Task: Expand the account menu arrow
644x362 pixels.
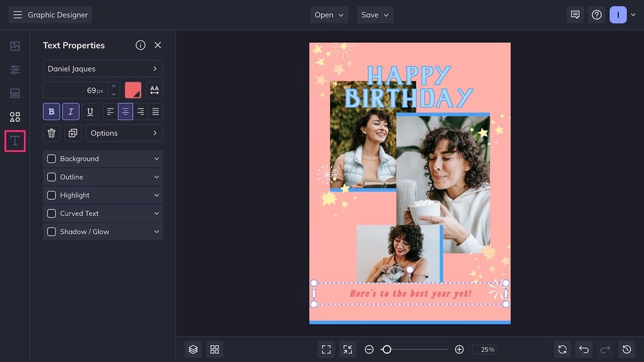Action: tap(633, 15)
